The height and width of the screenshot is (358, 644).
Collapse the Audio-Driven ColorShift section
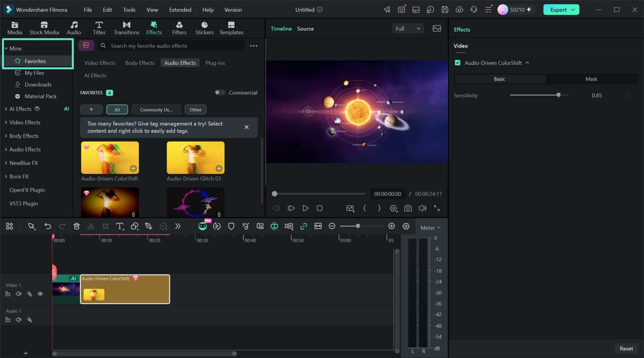[x=527, y=63]
